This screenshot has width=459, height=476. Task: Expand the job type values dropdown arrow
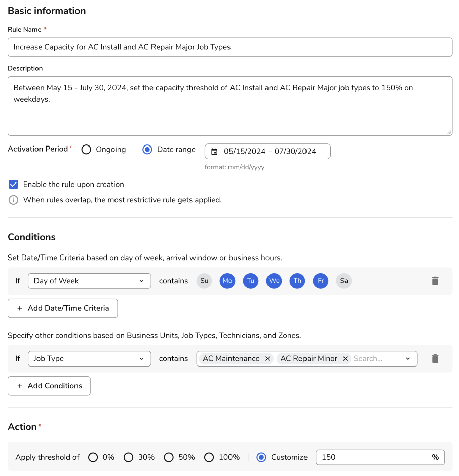click(x=408, y=358)
